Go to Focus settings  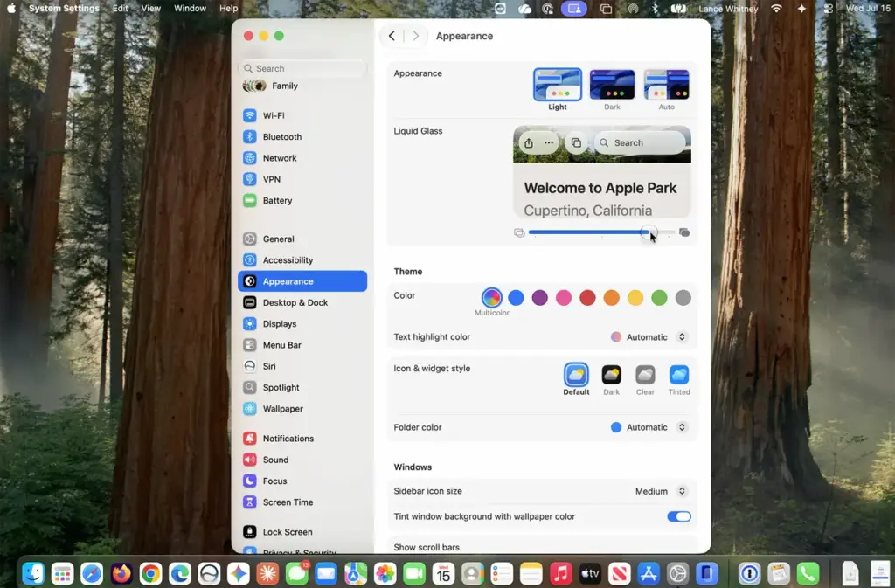(302, 481)
